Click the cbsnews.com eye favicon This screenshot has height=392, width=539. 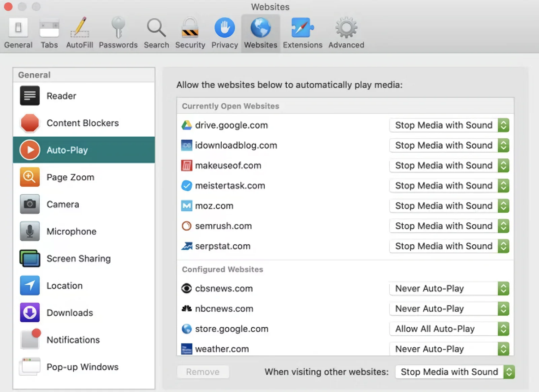[187, 288]
